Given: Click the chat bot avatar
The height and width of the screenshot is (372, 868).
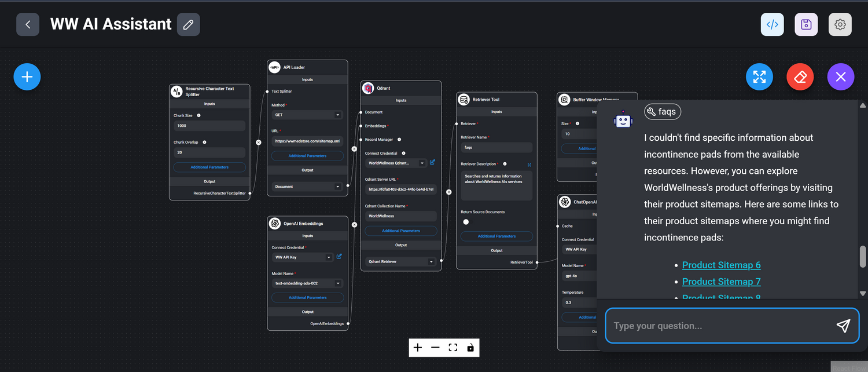Looking at the screenshot, I should click(x=623, y=119).
